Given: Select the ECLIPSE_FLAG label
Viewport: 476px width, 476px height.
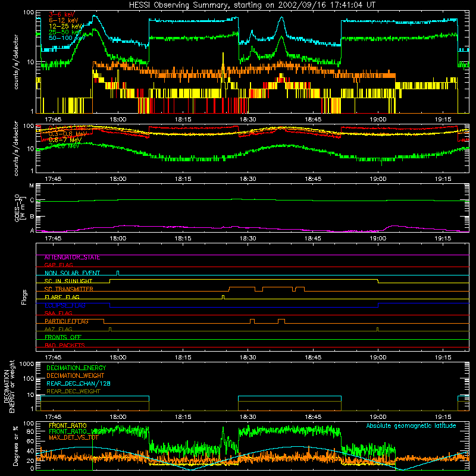Looking at the screenshot, I should [65, 305].
